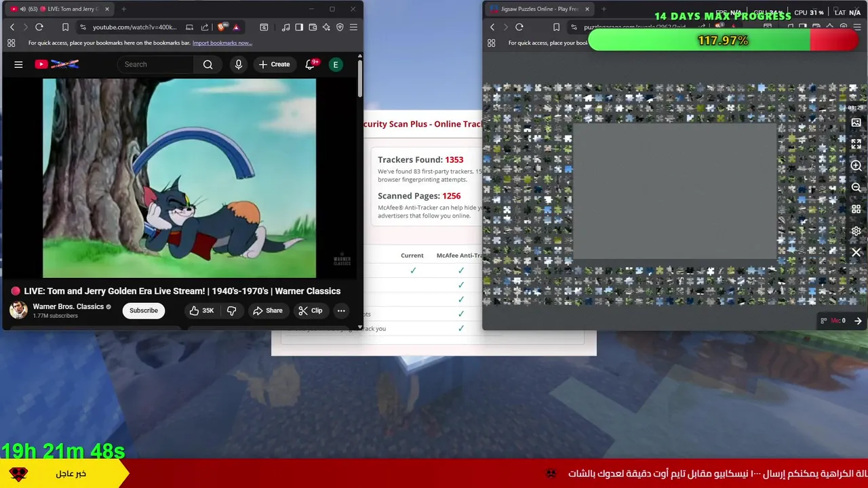
Task: Open a new tab in YouTube window
Action: [x=123, y=9]
